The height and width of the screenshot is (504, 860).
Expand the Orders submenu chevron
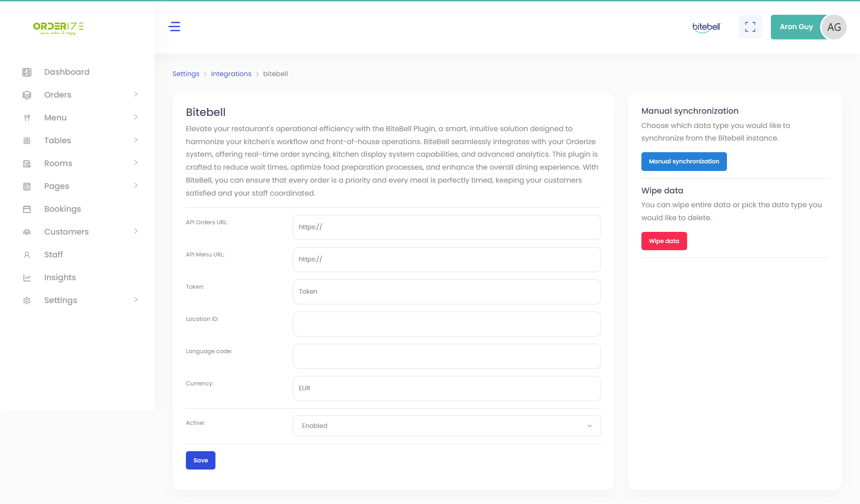[136, 94]
